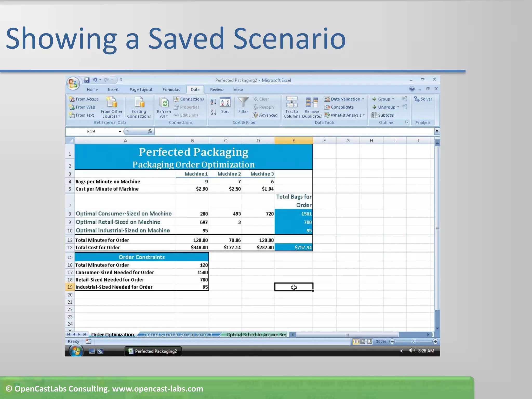The height and width of the screenshot is (399, 532).
Task: Go to next sheet tab arrow
Action: tap(79, 334)
